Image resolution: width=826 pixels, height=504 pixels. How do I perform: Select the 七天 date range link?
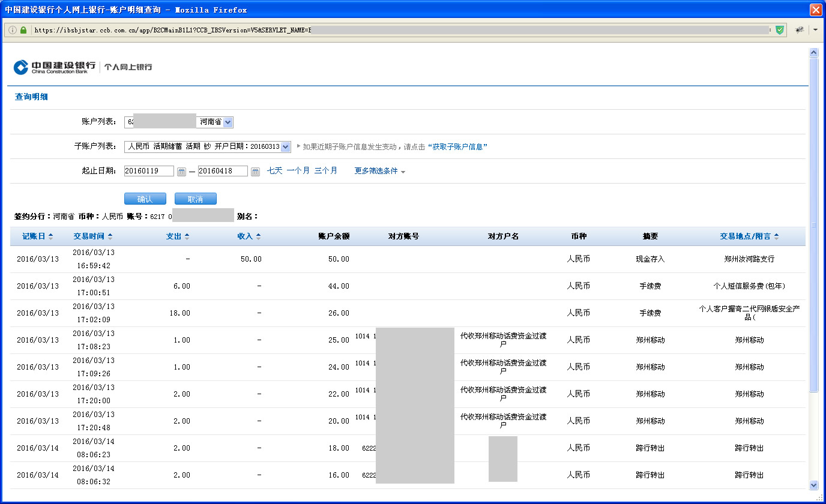pos(274,171)
